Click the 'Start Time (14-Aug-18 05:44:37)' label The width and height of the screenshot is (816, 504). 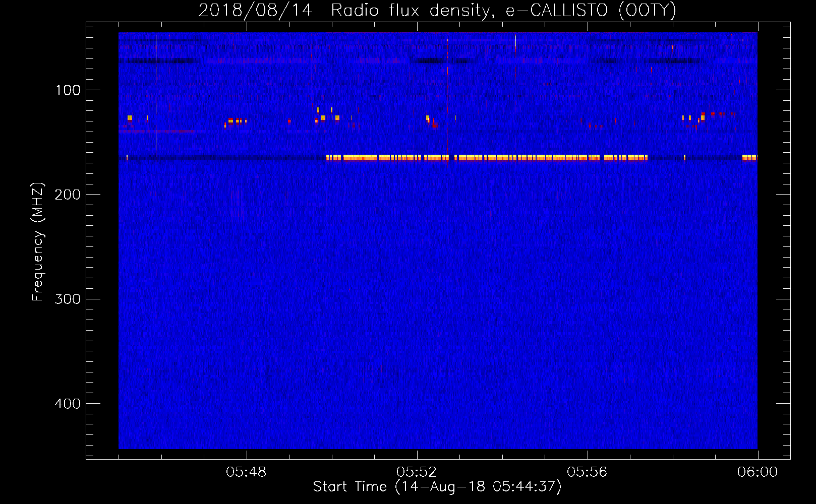tap(437, 487)
